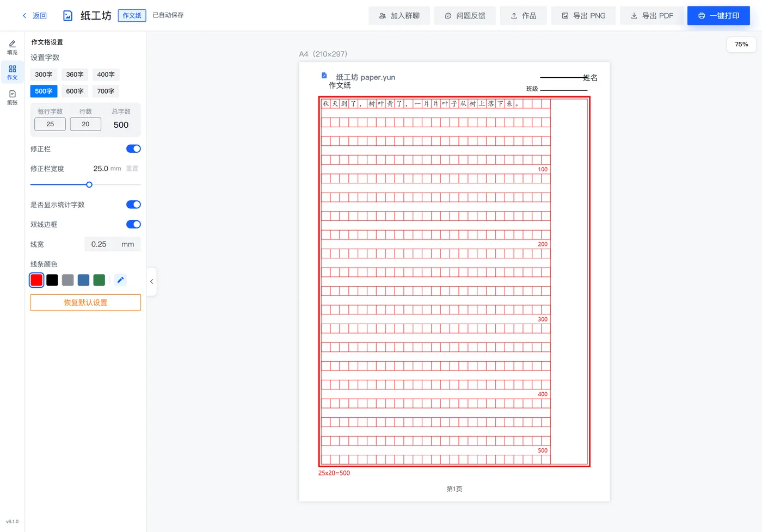Viewport: 762px width, 532px height.
Task: Click 恢复默认设置 button
Action: pyautogui.click(x=85, y=302)
